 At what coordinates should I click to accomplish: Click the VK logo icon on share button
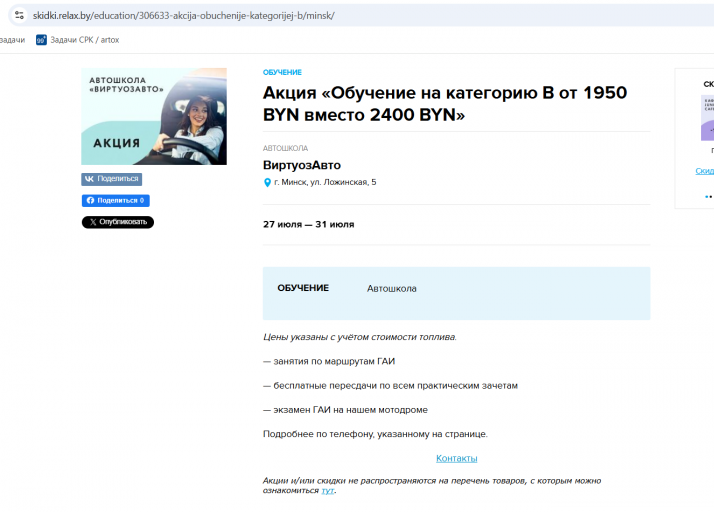(89, 179)
